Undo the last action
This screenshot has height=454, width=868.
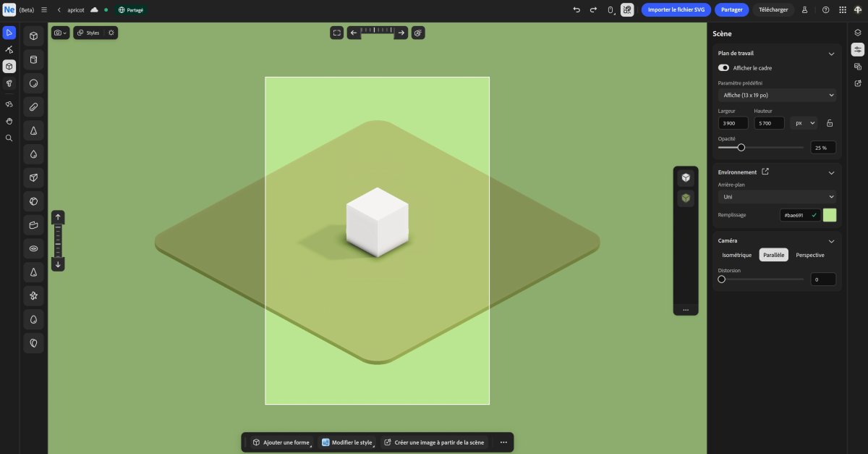click(576, 10)
